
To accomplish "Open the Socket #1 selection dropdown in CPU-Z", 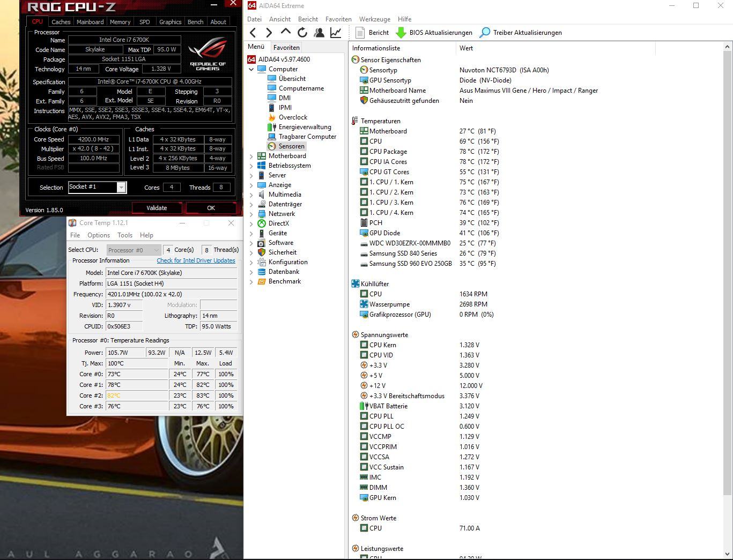I will coord(121,187).
